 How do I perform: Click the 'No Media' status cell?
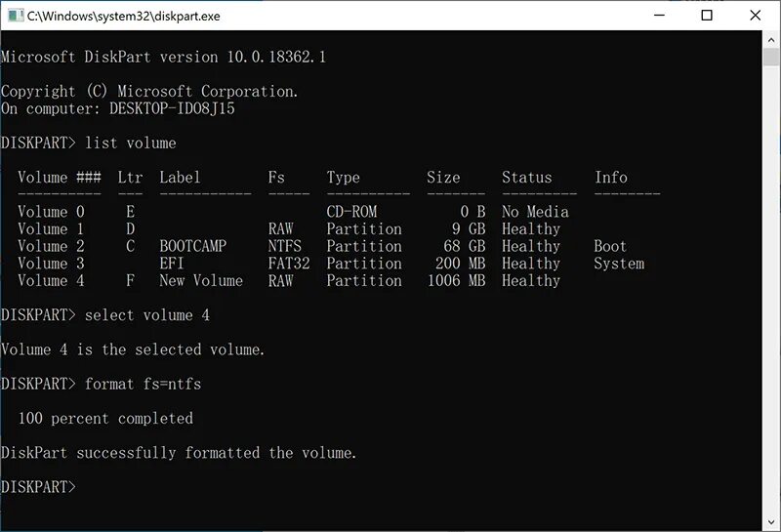pyautogui.click(x=535, y=212)
